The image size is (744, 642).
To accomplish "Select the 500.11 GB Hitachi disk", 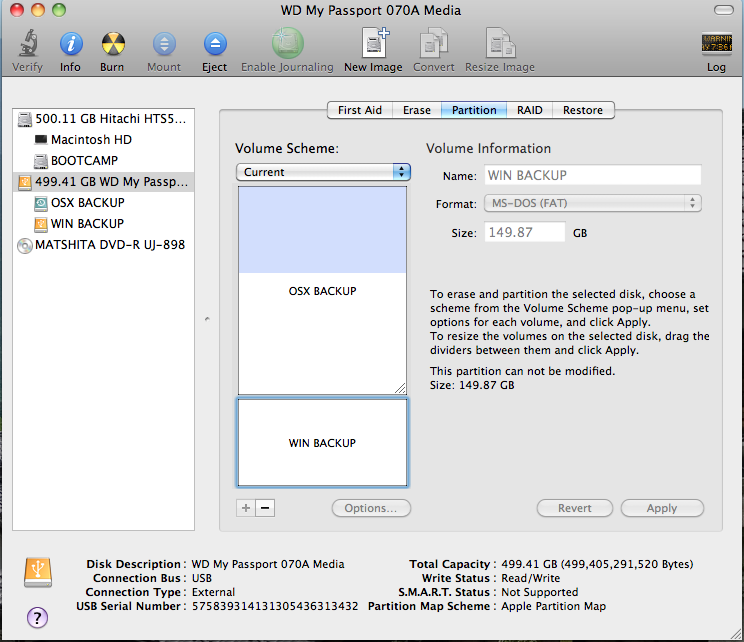I will [103, 119].
